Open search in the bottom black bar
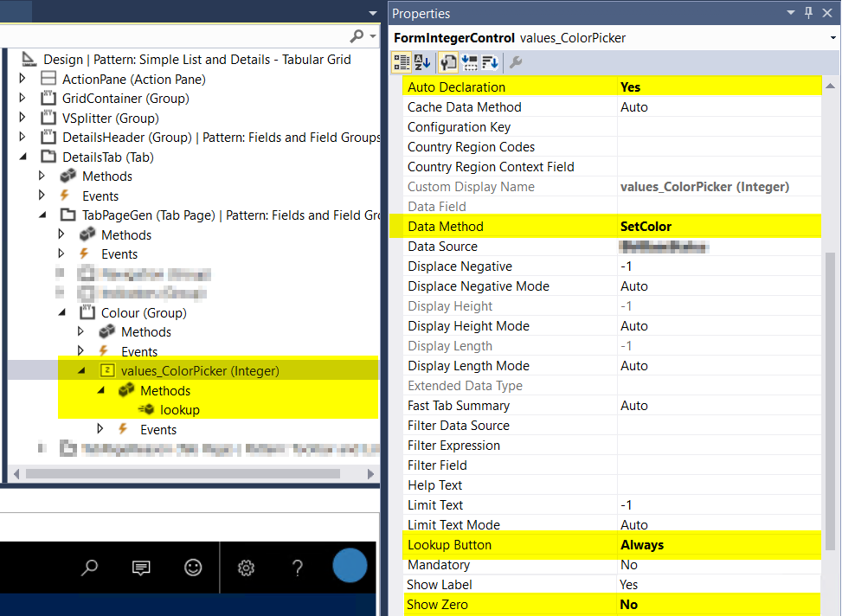Image resolution: width=842 pixels, height=616 pixels. tap(89, 568)
